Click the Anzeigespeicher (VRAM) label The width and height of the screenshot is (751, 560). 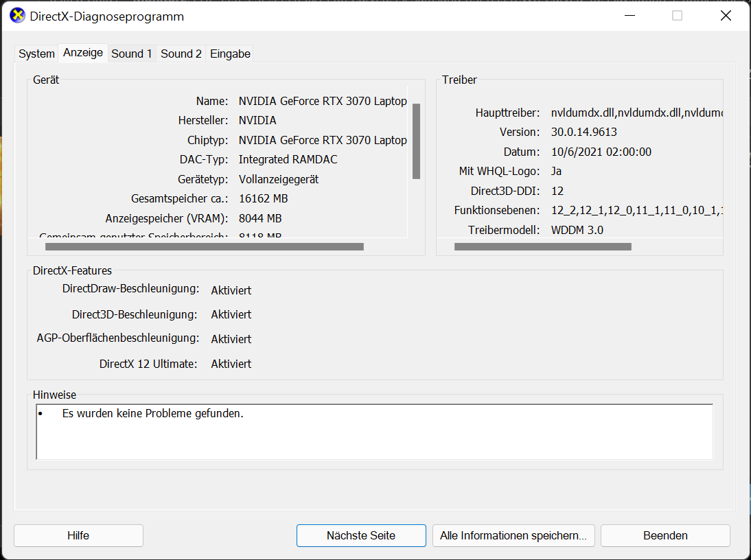[167, 218]
